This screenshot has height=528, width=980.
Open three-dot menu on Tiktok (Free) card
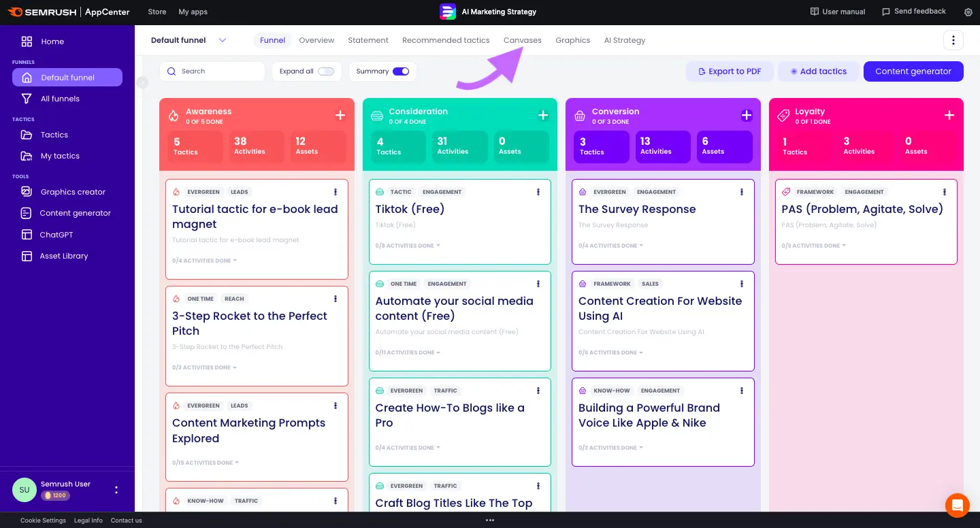(x=538, y=192)
